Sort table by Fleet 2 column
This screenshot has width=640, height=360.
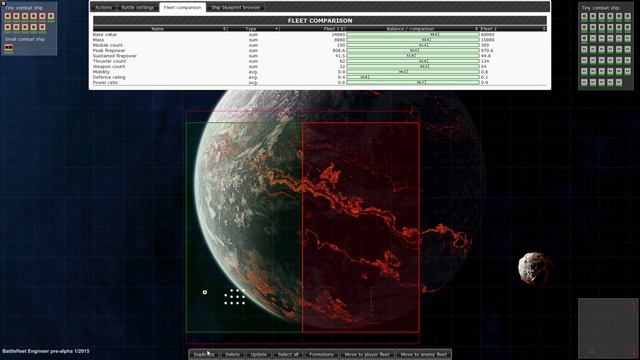(x=513, y=29)
